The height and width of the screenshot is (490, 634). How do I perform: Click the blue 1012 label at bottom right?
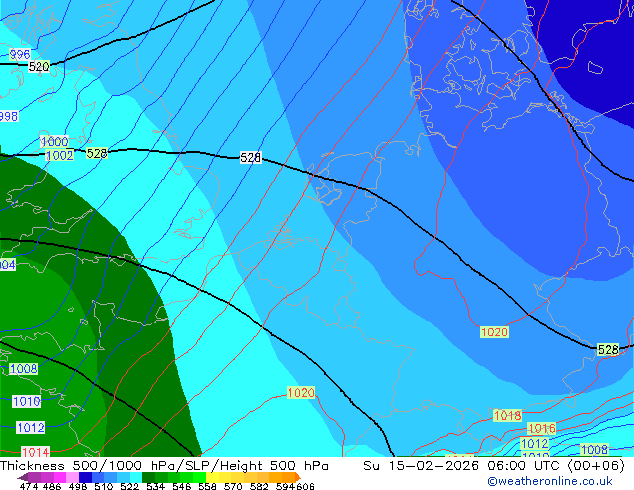pos(535,444)
